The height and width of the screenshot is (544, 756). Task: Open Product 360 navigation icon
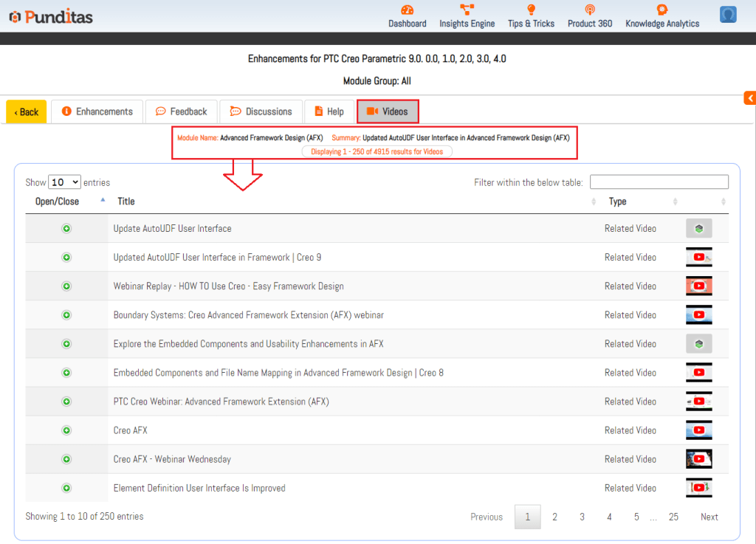[x=589, y=10]
